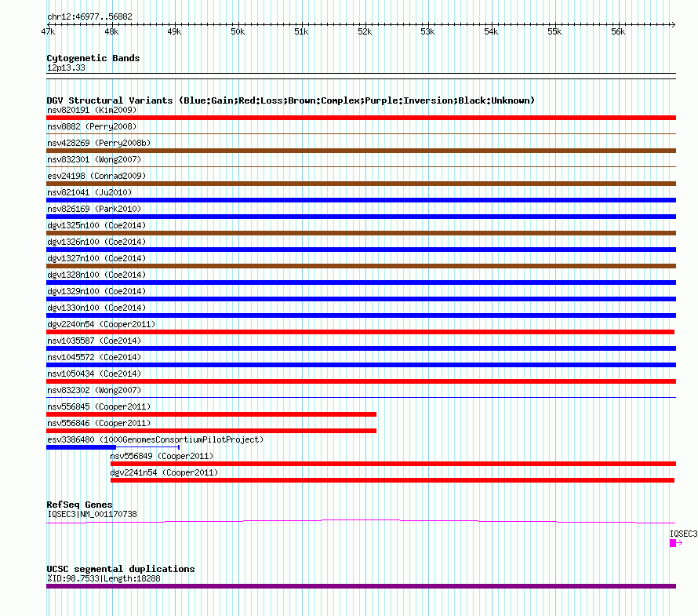Click the dgv1327n100 (Coe2014) label
Image resolution: width=698 pixels, height=616 pixels.
pos(96,258)
